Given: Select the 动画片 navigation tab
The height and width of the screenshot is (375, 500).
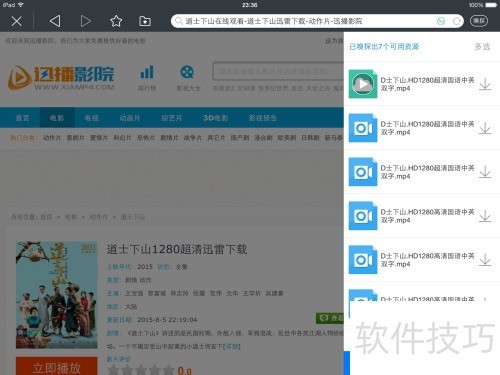Looking at the screenshot, I should (x=130, y=118).
